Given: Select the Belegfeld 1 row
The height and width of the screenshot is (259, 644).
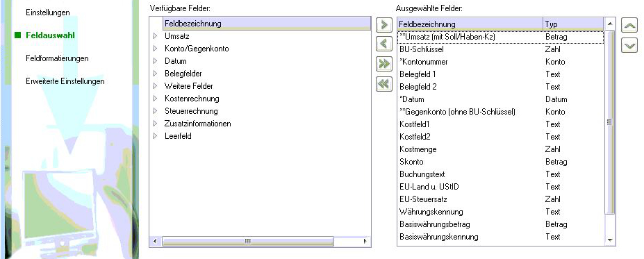Looking at the screenshot, I should [x=501, y=74].
